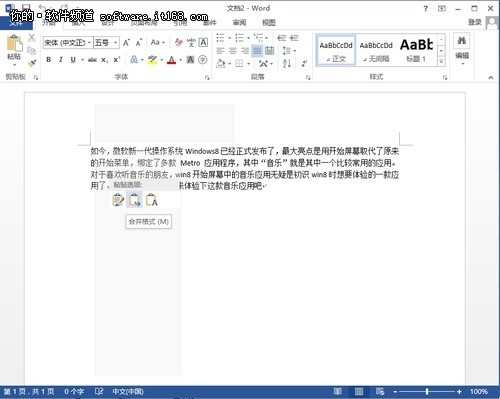The image size is (500, 399).
Task: Click the Help question mark icon
Action: 425,9
